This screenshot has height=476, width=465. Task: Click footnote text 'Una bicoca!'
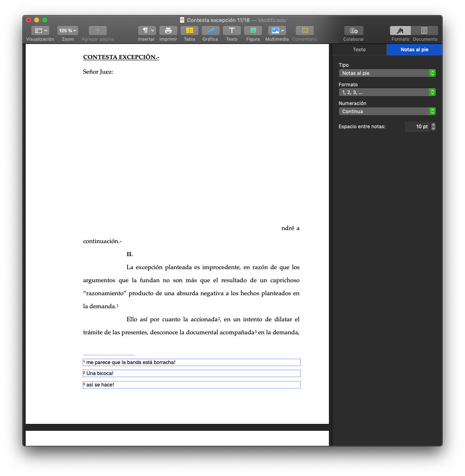[x=100, y=373]
